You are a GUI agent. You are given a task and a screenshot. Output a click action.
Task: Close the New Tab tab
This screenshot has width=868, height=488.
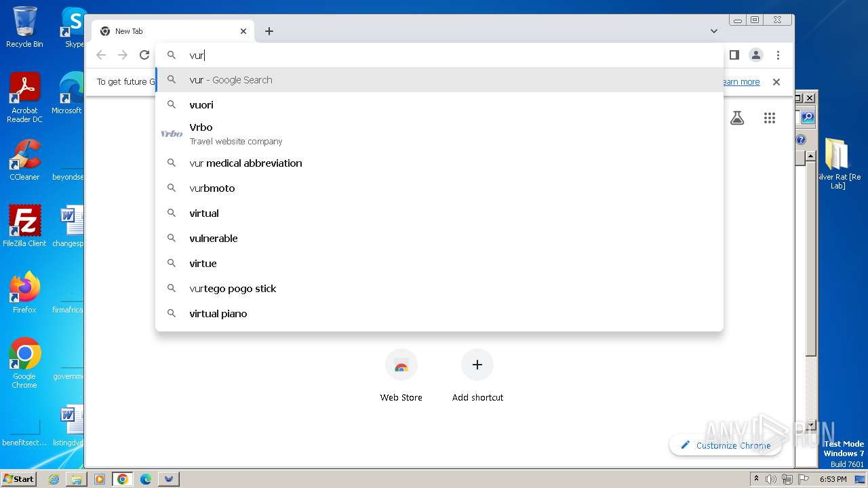[243, 31]
